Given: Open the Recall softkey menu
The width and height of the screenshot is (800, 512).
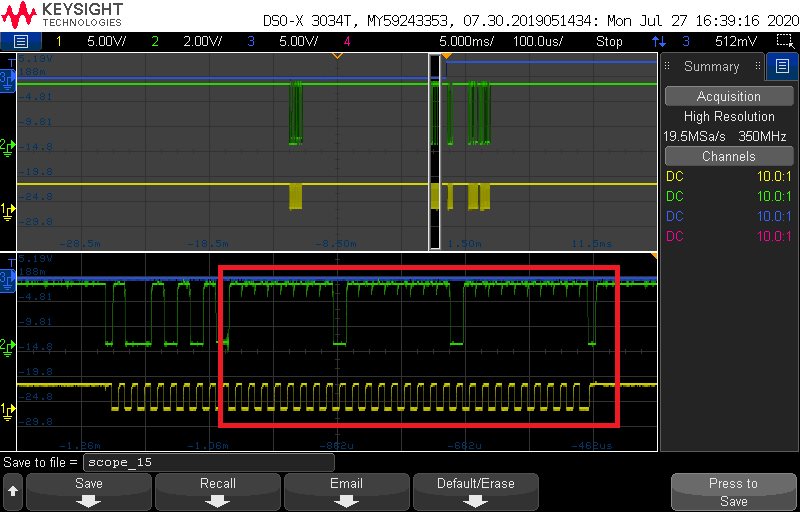Looking at the screenshot, I should 218,492.
